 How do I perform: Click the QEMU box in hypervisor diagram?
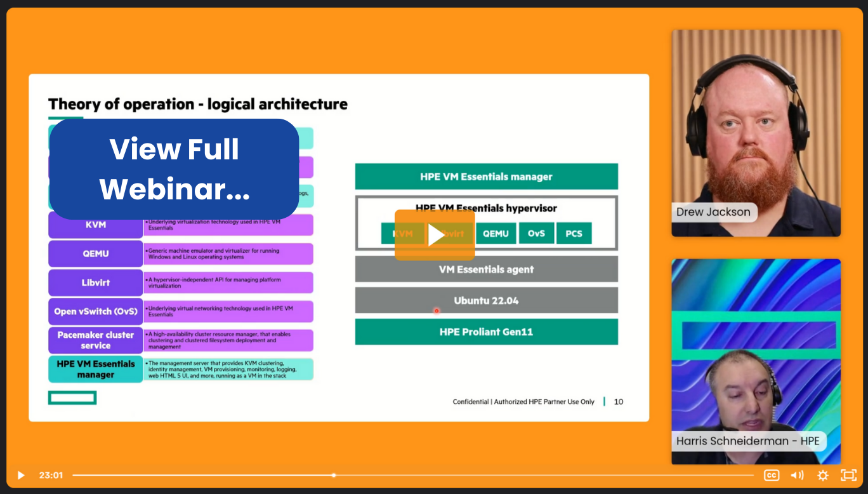pos(496,234)
